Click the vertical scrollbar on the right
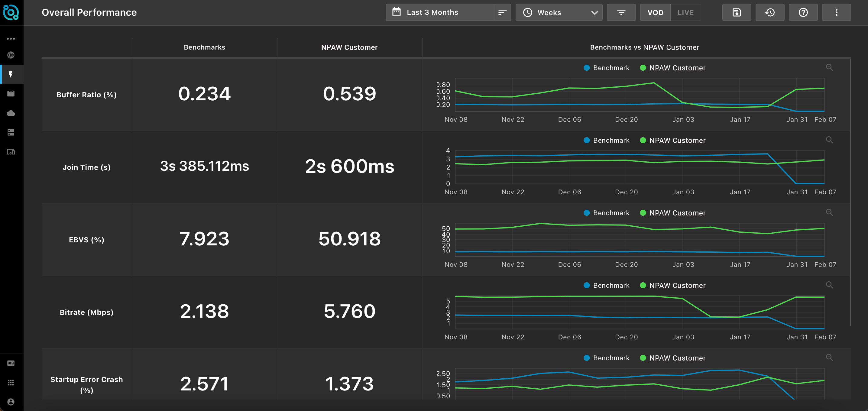868x411 pixels. point(850,192)
